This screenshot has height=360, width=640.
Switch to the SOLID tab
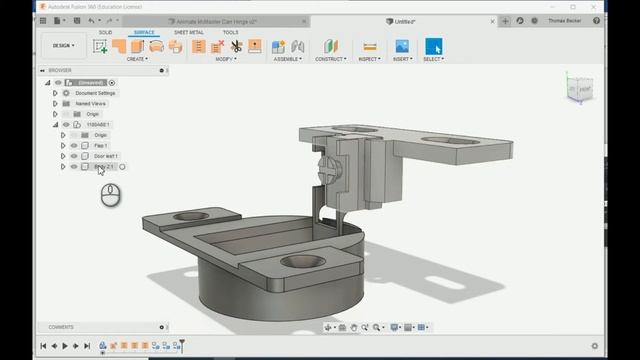tap(105, 32)
